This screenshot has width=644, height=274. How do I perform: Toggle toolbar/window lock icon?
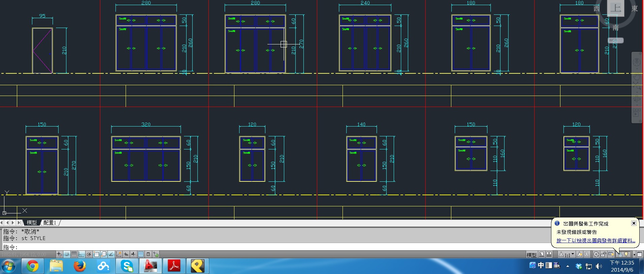coord(604,254)
